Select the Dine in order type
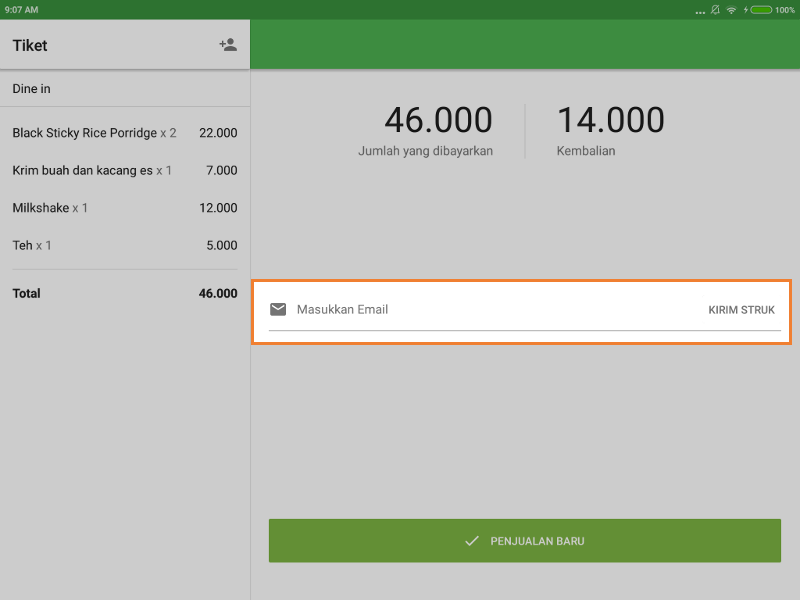800x600 pixels. pyautogui.click(x=125, y=89)
